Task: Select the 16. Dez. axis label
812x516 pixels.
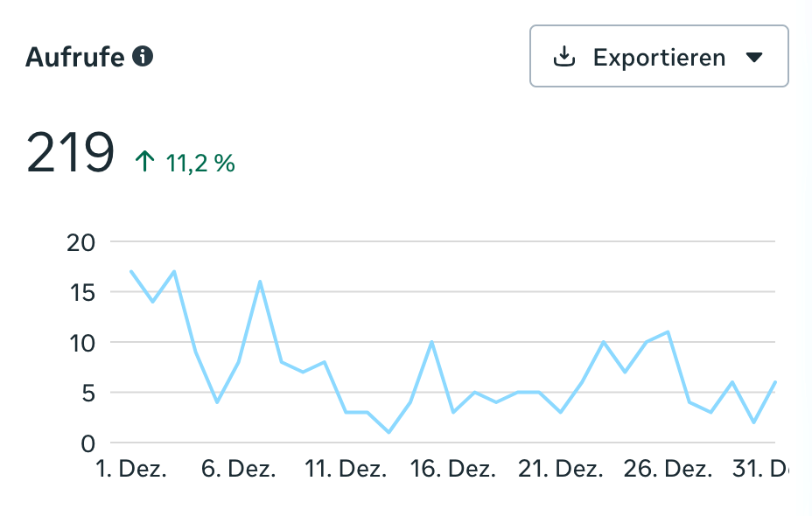Action: coord(453,470)
